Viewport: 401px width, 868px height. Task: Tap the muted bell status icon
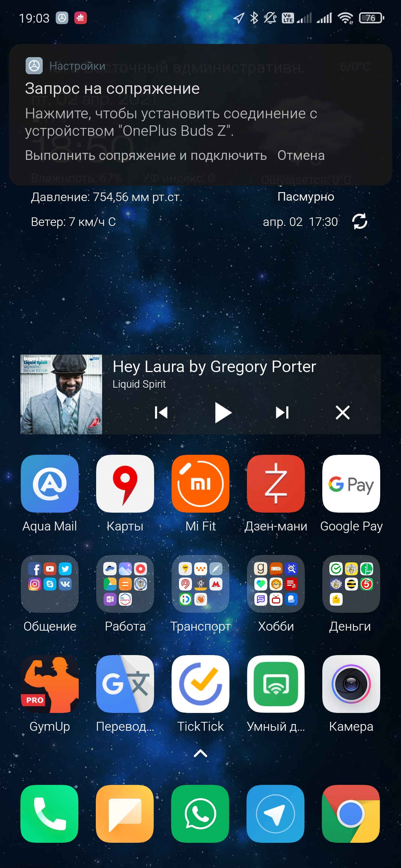[270, 18]
